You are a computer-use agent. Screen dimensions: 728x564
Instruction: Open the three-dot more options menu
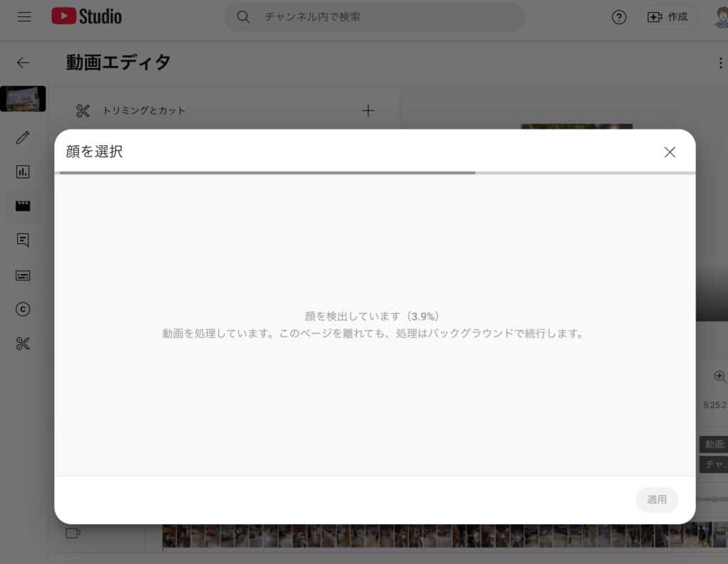721,63
